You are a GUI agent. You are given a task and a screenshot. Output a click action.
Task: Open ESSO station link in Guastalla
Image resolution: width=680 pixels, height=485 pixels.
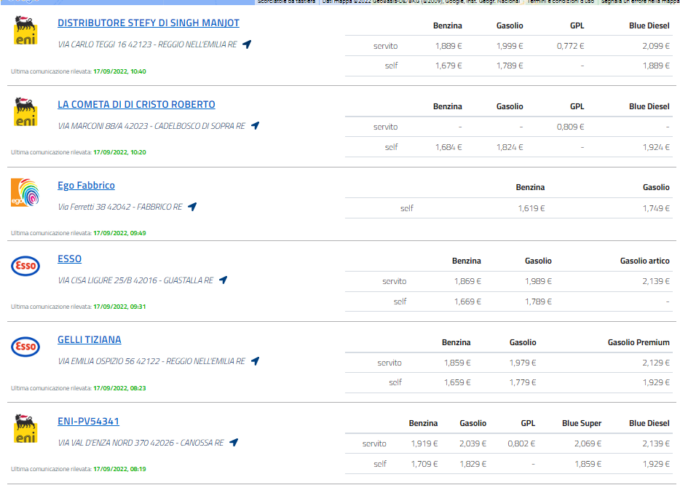tap(69, 259)
